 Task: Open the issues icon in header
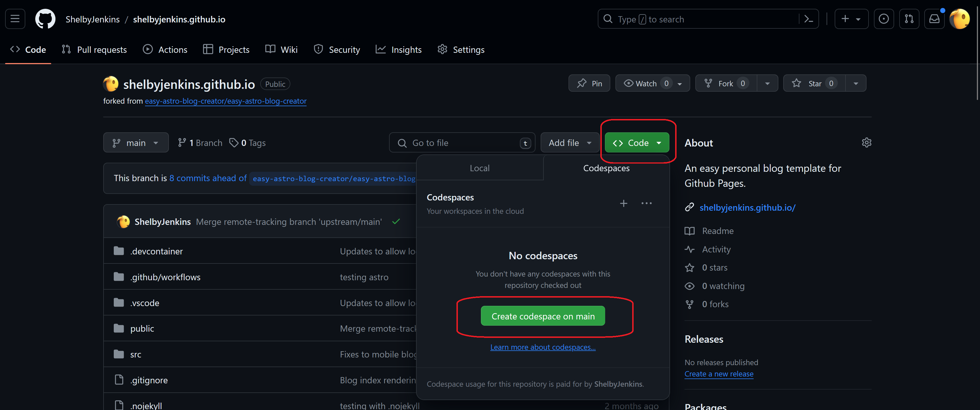[883, 19]
